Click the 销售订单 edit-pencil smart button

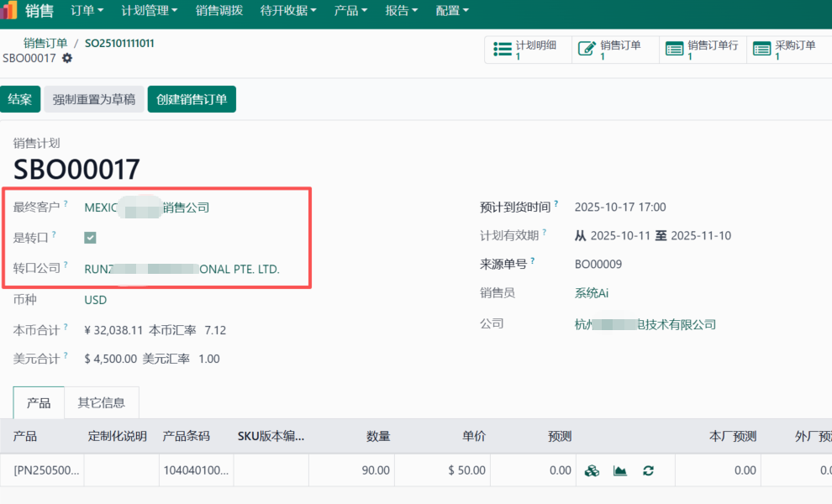coord(587,49)
